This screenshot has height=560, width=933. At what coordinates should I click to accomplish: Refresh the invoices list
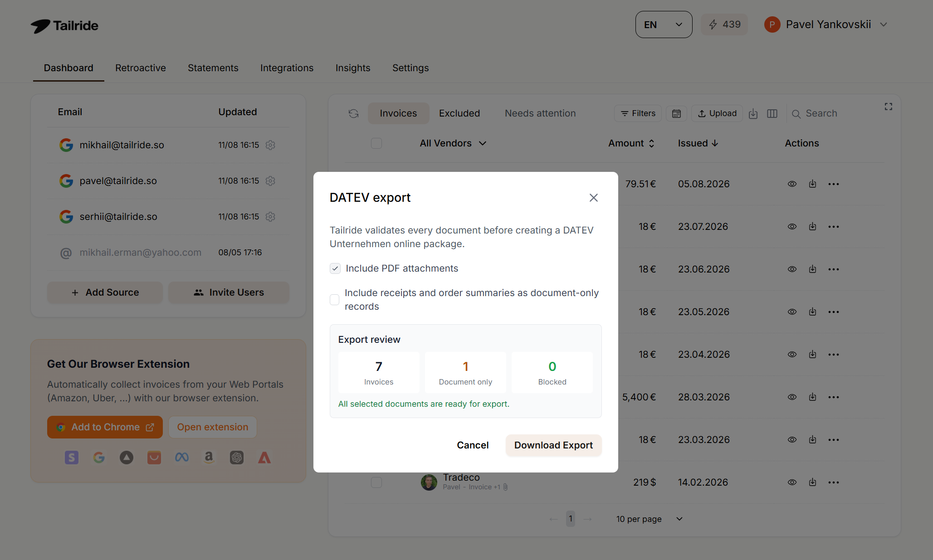click(353, 113)
